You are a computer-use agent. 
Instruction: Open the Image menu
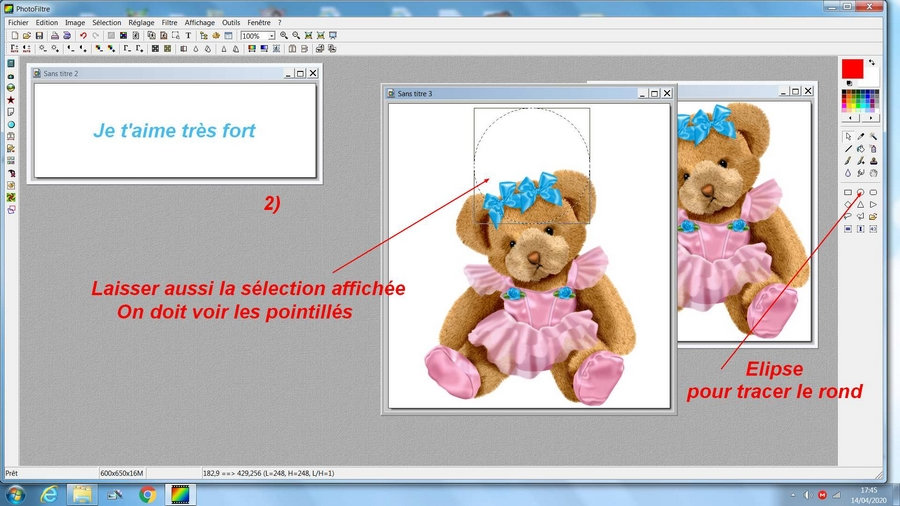[x=75, y=22]
